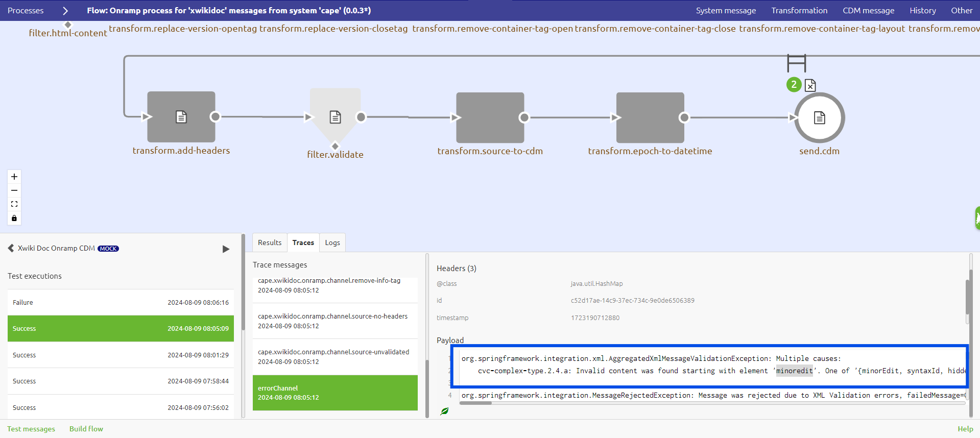Click the output port of transform.source-to-cdm

tap(524, 118)
